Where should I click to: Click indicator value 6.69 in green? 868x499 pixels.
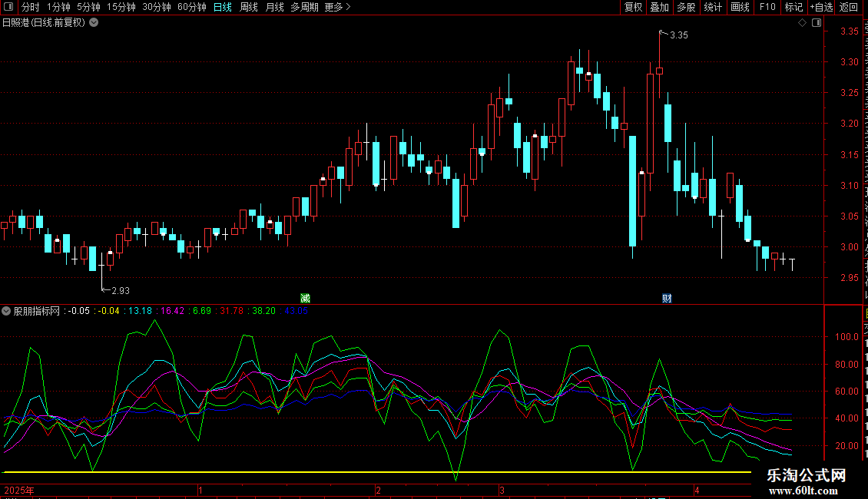(x=202, y=311)
